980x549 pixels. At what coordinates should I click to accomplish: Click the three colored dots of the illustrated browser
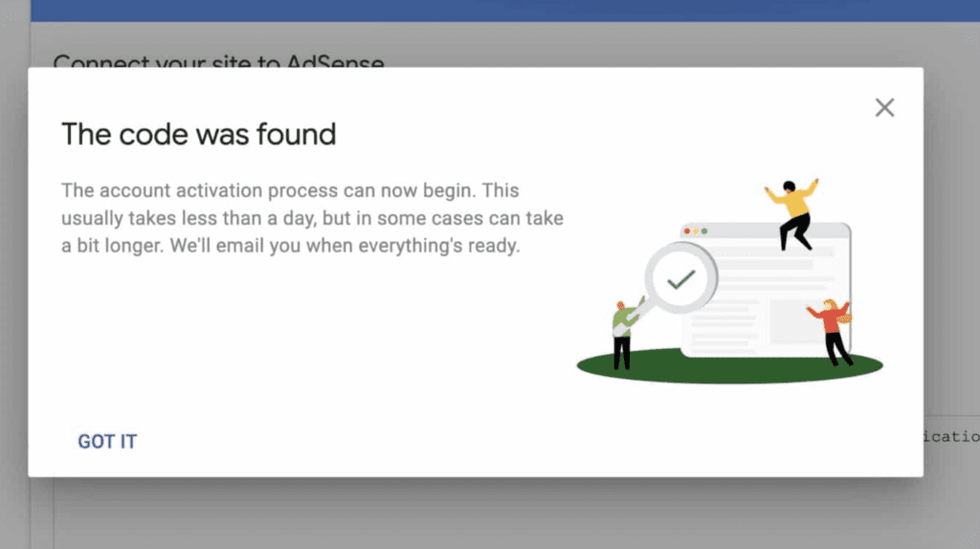pyautogui.click(x=696, y=231)
